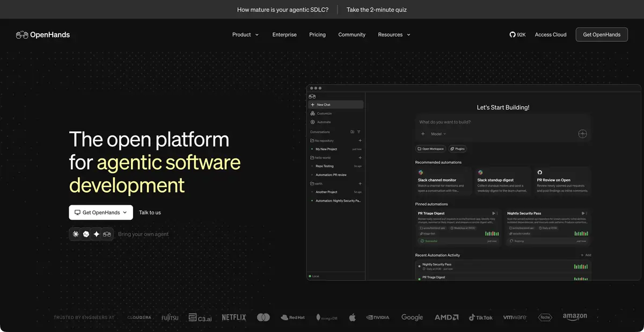Open the Enterprise page

click(284, 34)
